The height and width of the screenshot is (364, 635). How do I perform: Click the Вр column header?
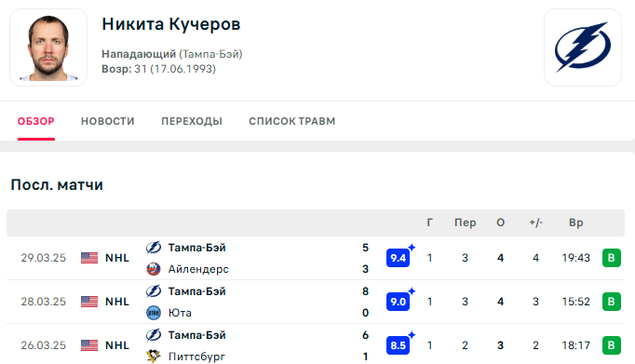575,222
